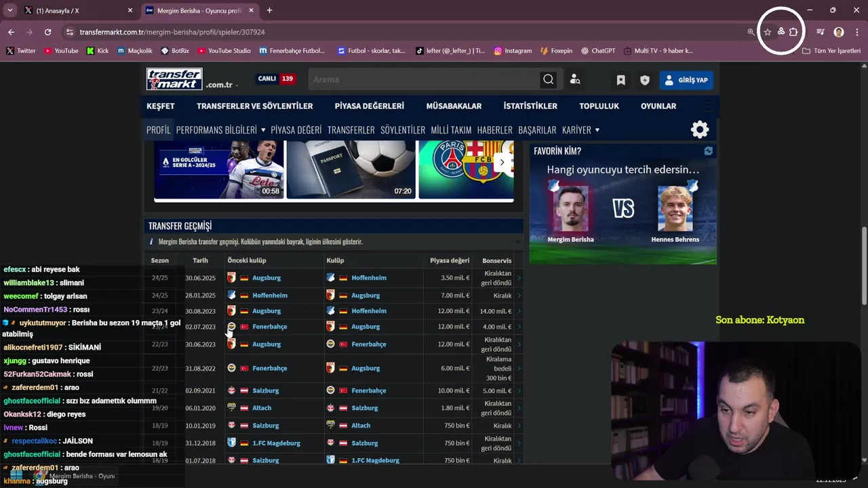
Task: Expand the 02.09.2021 transfer row arrow
Action: [x=519, y=390]
